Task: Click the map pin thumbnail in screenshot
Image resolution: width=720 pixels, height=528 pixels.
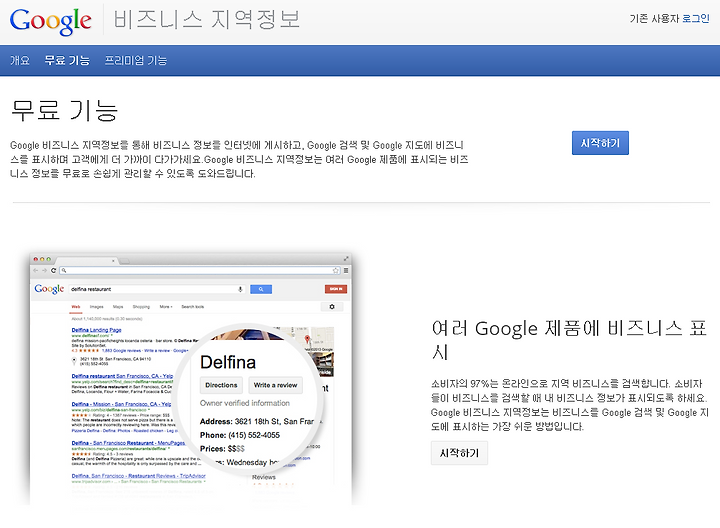Action: click(x=307, y=340)
